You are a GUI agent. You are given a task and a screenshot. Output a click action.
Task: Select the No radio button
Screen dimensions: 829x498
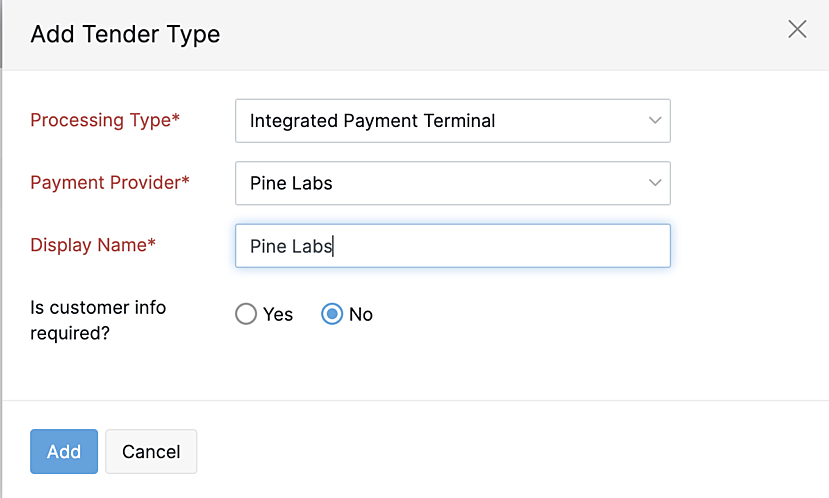coord(332,315)
